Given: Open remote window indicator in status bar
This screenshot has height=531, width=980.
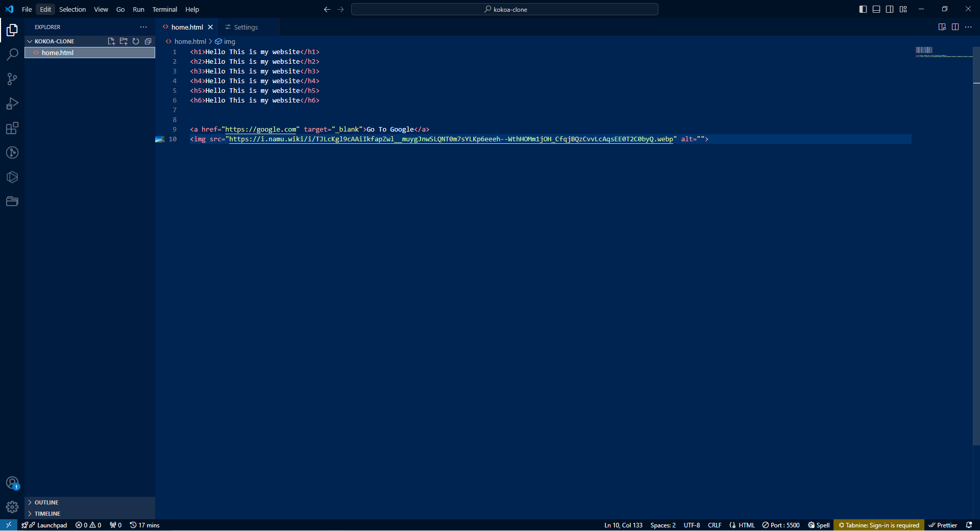Looking at the screenshot, I should 9,525.
